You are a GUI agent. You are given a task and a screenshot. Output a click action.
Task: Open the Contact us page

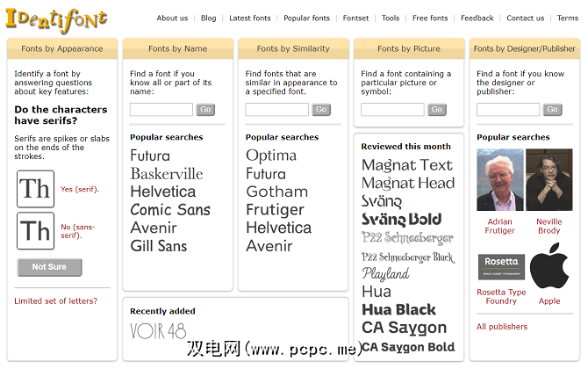point(526,18)
